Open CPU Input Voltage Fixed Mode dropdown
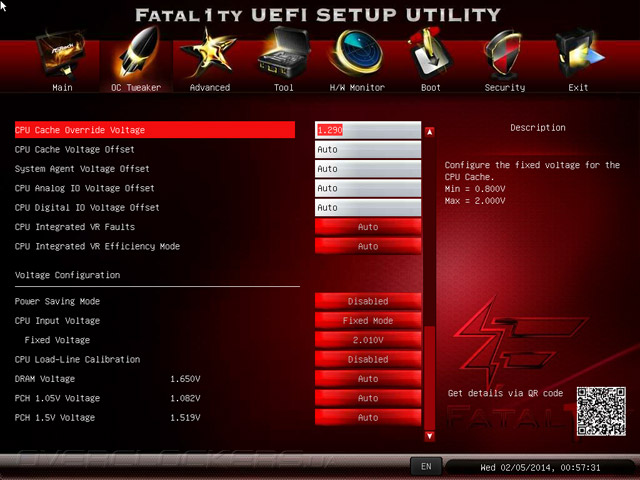Image resolution: width=640 pixels, height=480 pixels. (x=368, y=320)
